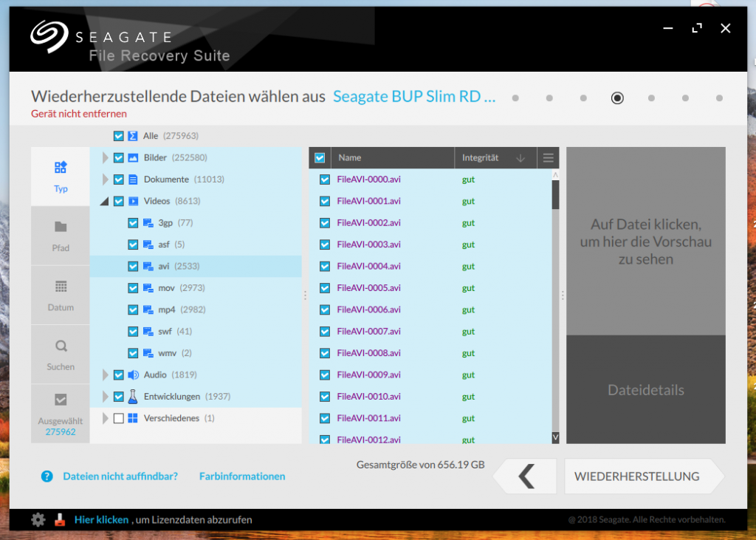Viewport: 756px width, 540px height.
Task: Click the asf file type icon
Action: 148,245
